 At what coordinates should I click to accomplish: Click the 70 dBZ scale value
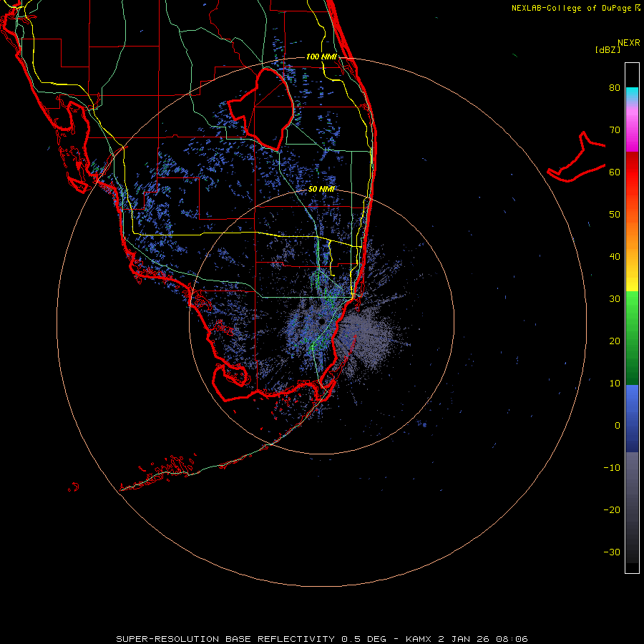(615, 130)
